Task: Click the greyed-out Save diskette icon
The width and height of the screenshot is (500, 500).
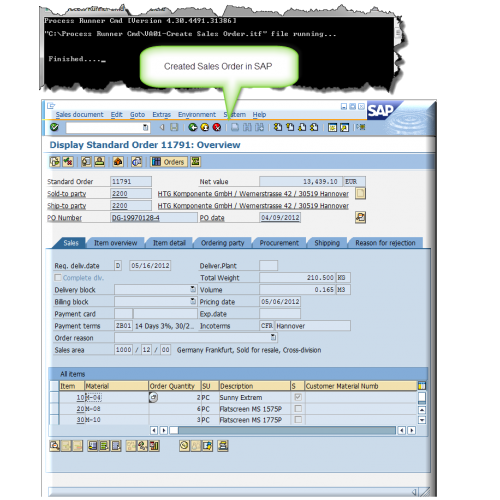Action: (174, 127)
